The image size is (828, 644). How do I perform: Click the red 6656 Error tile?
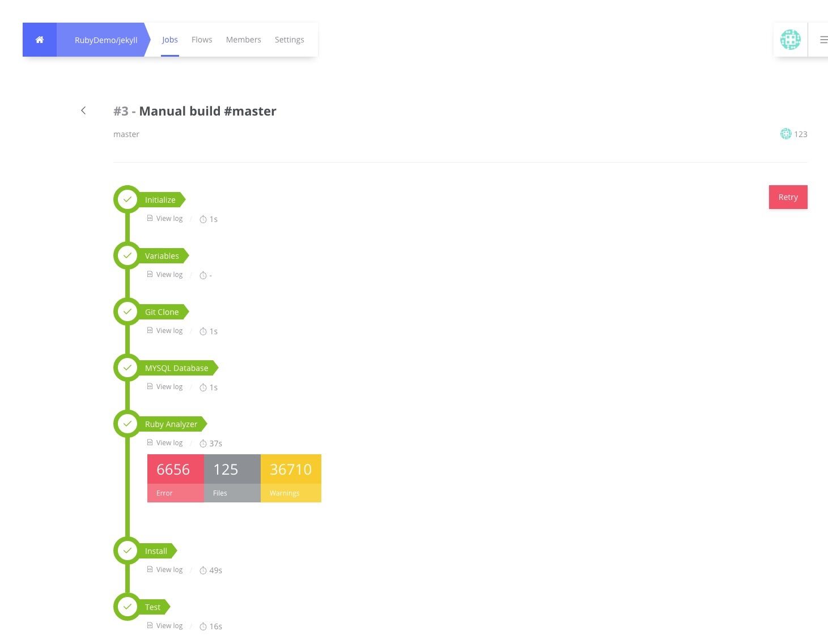point(176,478)
